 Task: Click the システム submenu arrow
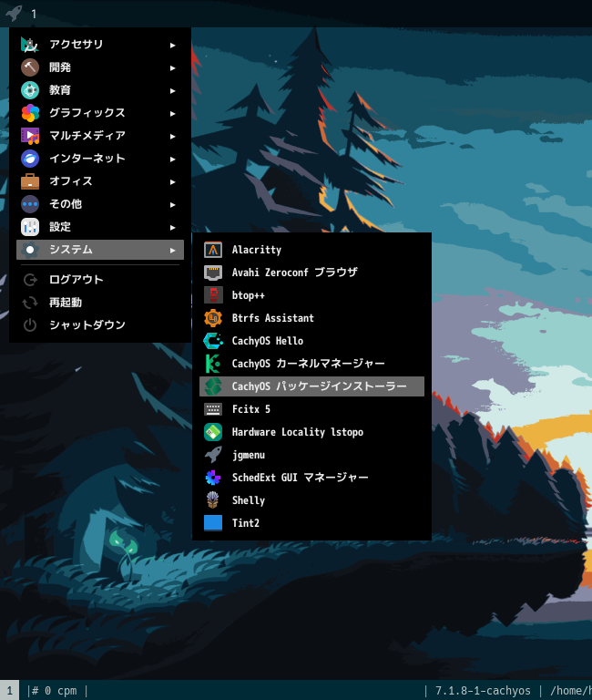click(x=173, y=251)
